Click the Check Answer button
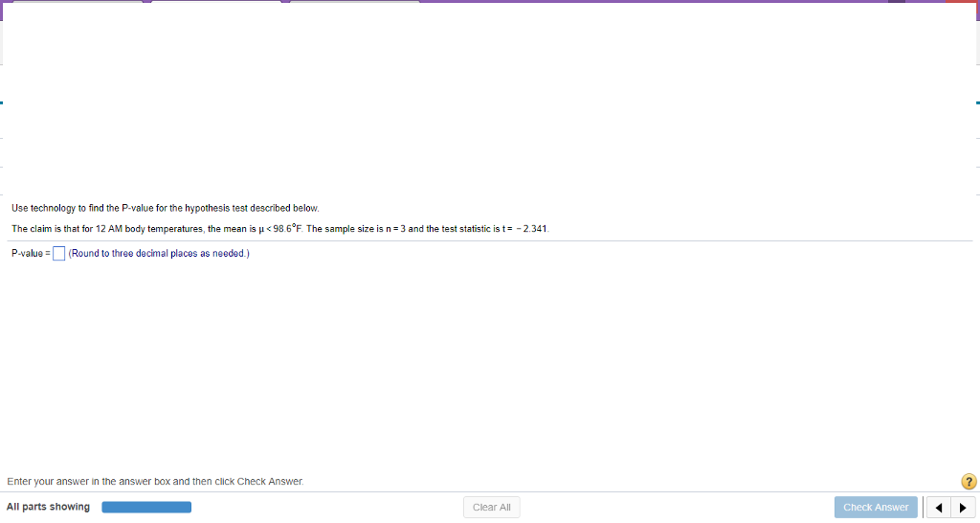The image size is (980, 523). (x=876, y=508)
